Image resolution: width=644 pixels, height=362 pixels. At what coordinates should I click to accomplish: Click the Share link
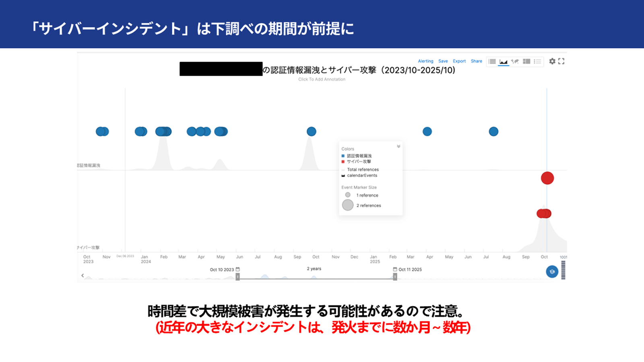(477, 61)
